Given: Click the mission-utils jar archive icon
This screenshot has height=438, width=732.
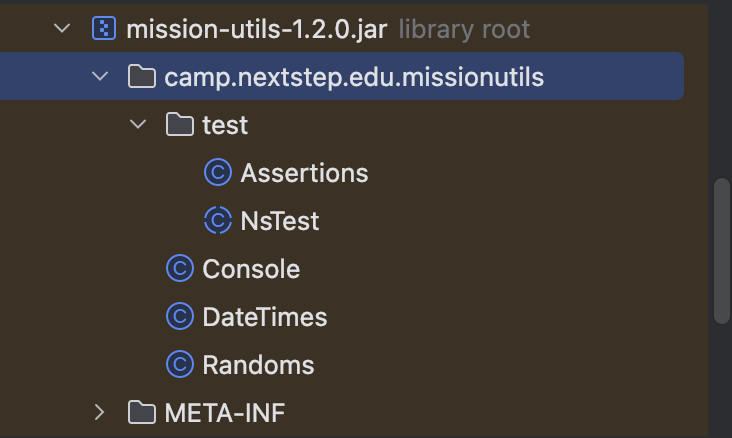Looking at the screenshot, I should (104, 28).
